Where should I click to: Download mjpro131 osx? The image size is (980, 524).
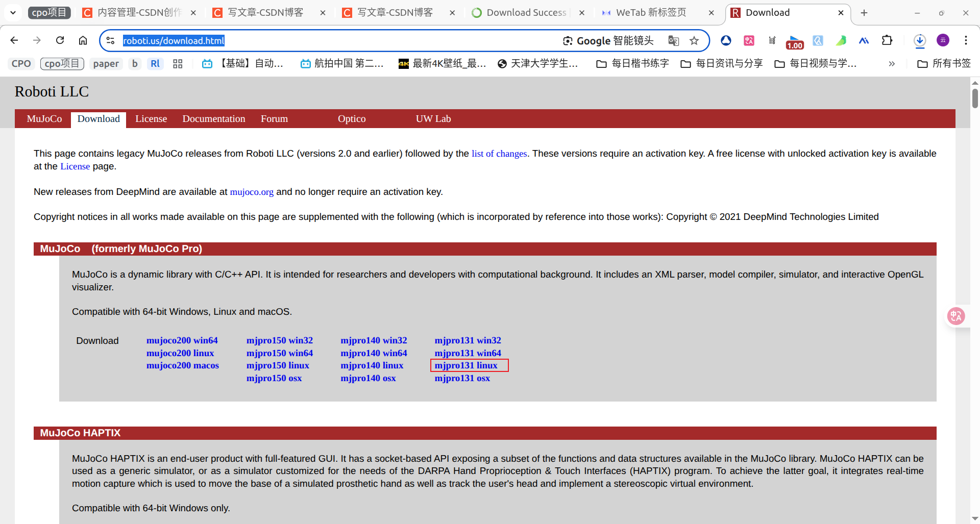point(462,378)
